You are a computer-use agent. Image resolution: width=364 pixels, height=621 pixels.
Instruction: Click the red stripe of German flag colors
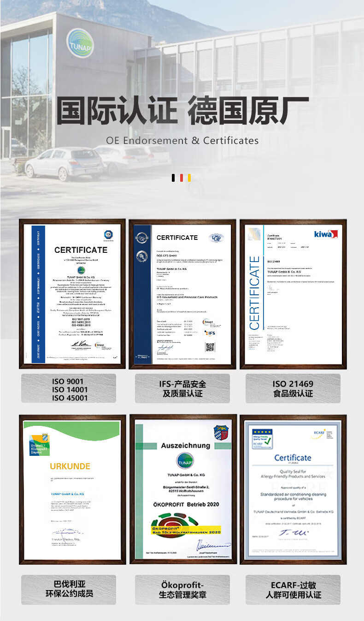click(x=182, y=178)
